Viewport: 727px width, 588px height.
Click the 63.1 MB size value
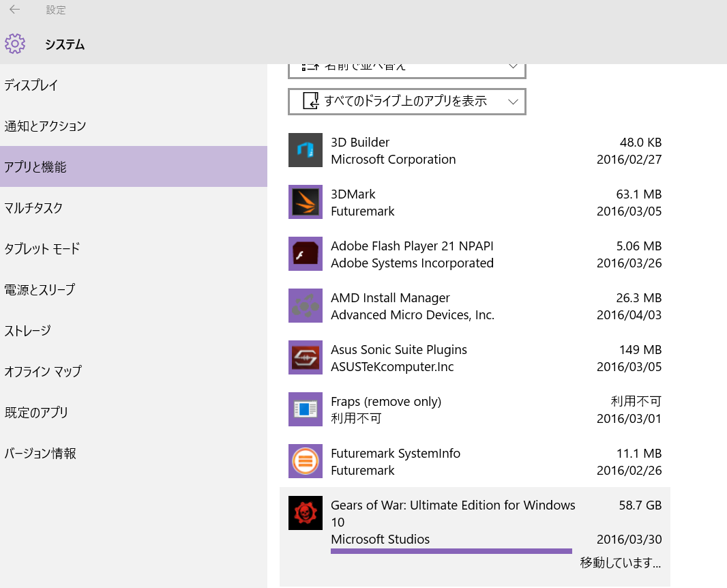pos(639,194)
